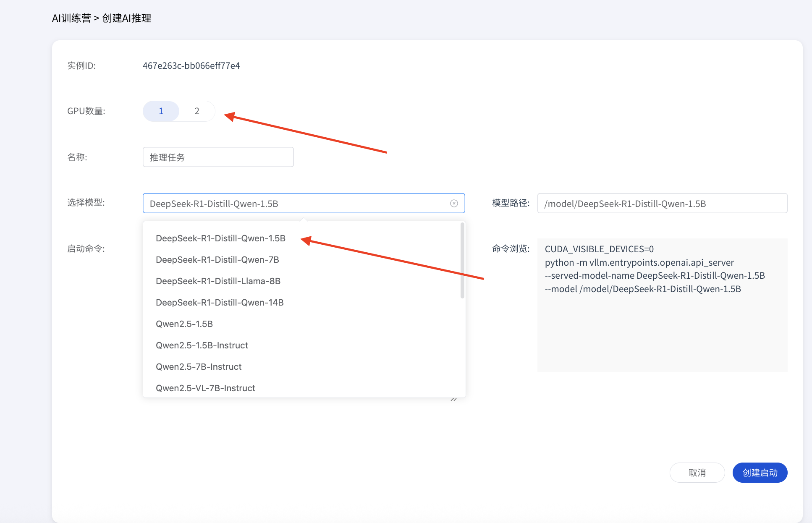Click the 模型路径 input field
812x523 pixels.
[662, 203]
